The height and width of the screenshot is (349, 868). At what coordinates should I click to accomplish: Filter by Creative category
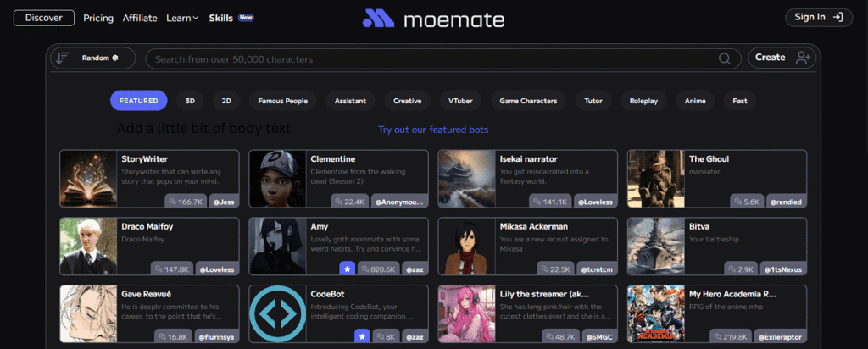click(x=408, y=101)
